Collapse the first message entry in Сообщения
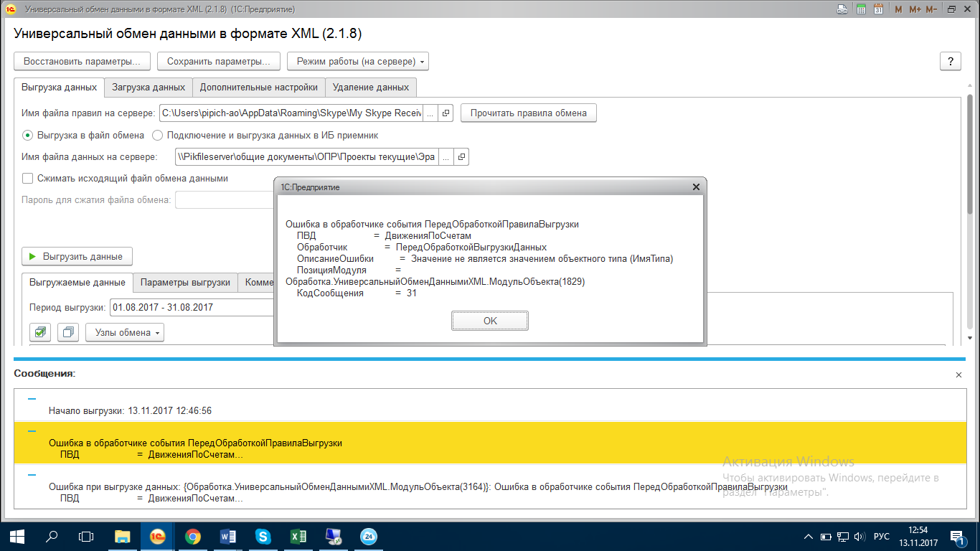This screenshot has width=980, height=551. [x=32, y=398]
